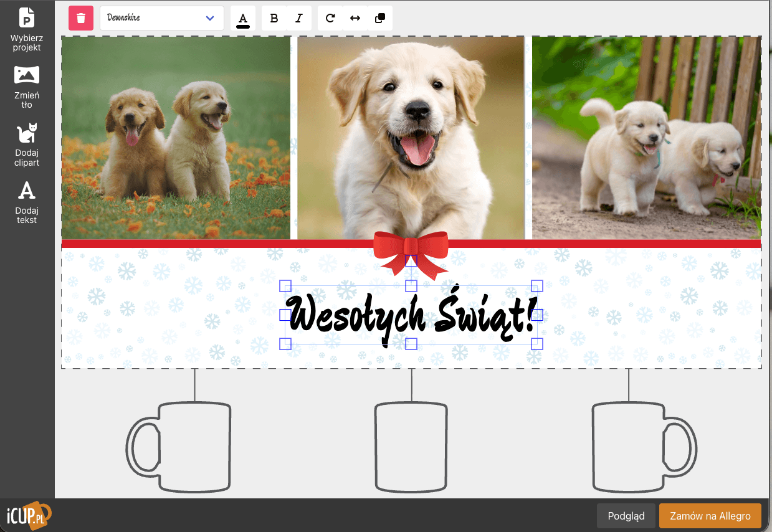Click the Podgląd button

[x=626, y=516]
